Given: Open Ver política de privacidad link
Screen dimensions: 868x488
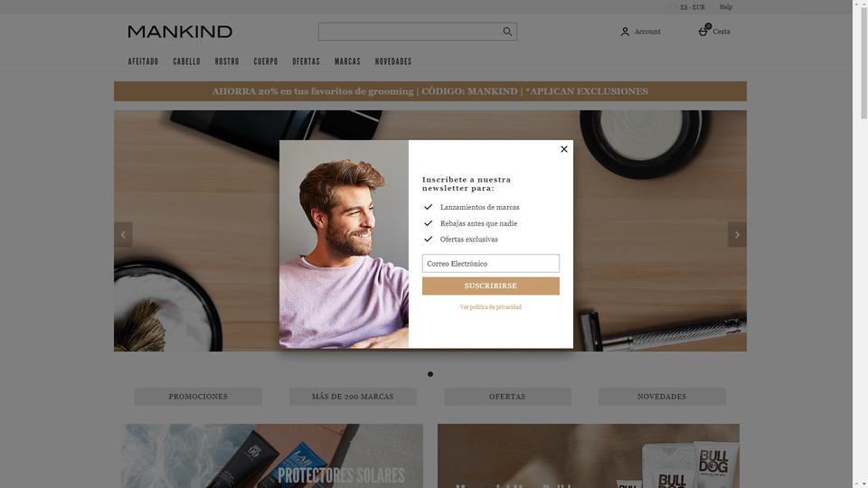Looking at the screenshot, I should (490, 307).
